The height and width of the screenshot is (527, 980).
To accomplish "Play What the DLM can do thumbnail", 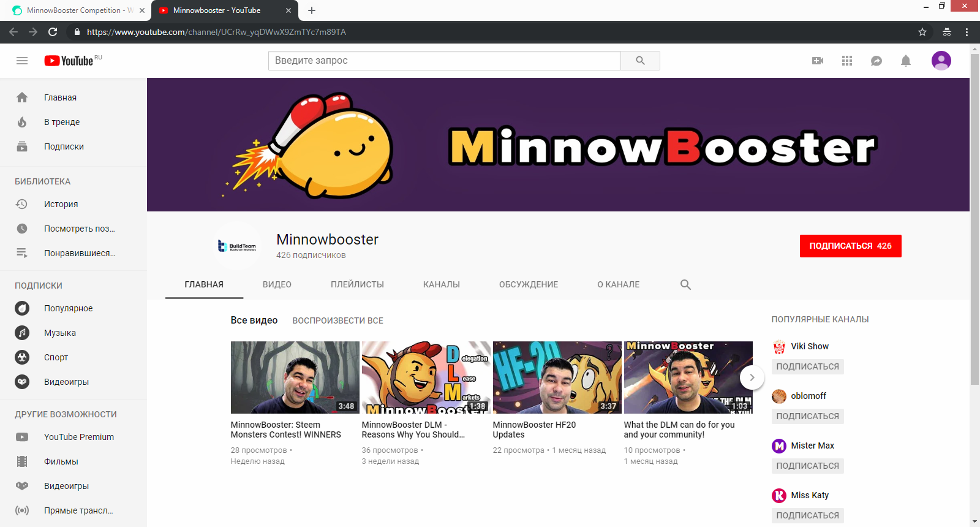I will (x=688, y=377).
